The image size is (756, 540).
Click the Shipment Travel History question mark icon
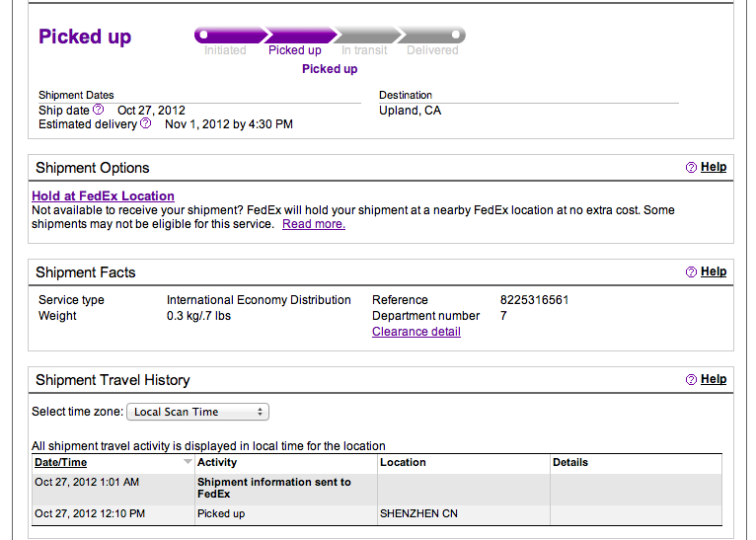coord(691,380)
